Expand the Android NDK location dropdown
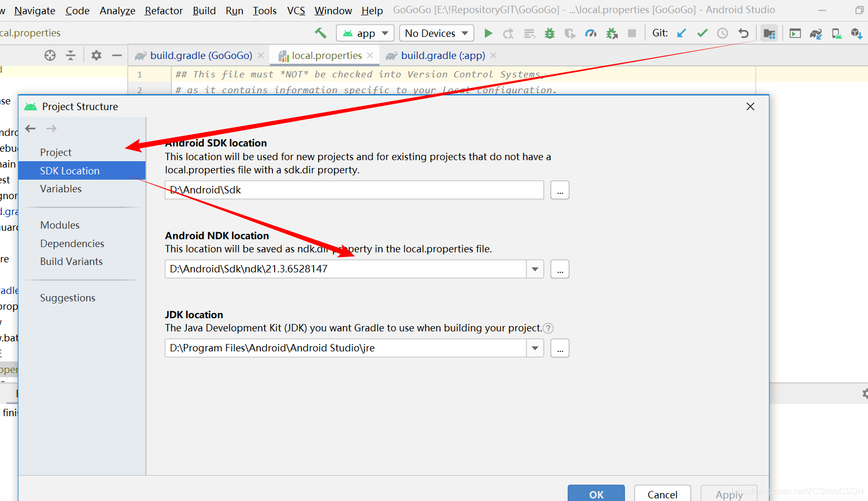 tap(535, 269)
